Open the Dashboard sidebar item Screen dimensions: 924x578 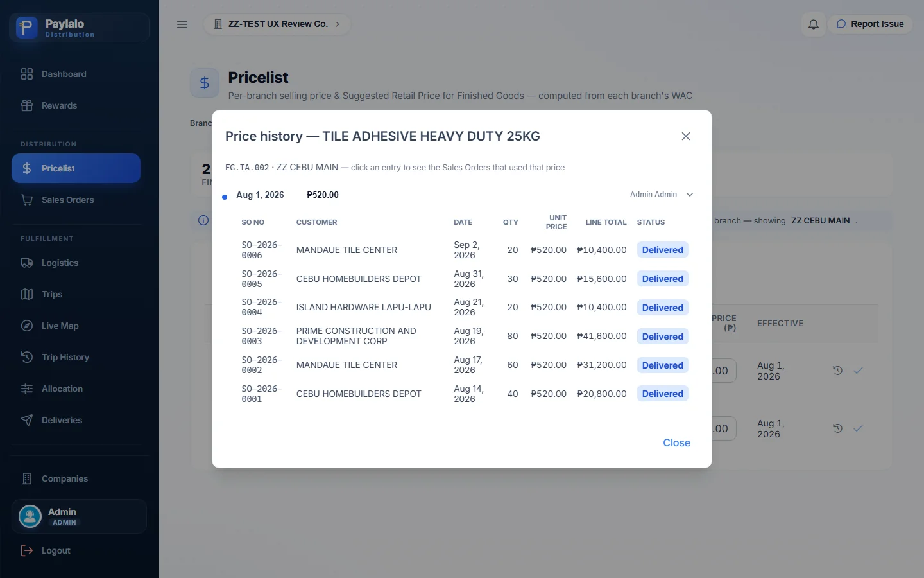point(76,74)
